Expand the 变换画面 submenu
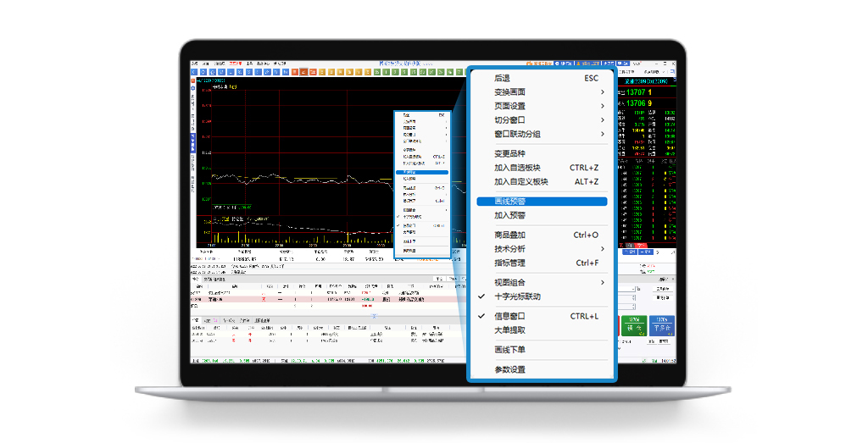Screen dimensions: 868x443 click(x=542, y=92)
